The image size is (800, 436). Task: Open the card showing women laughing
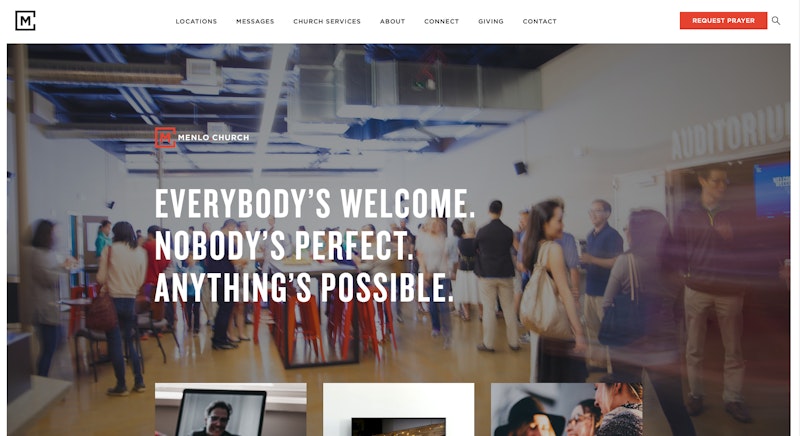567,409
